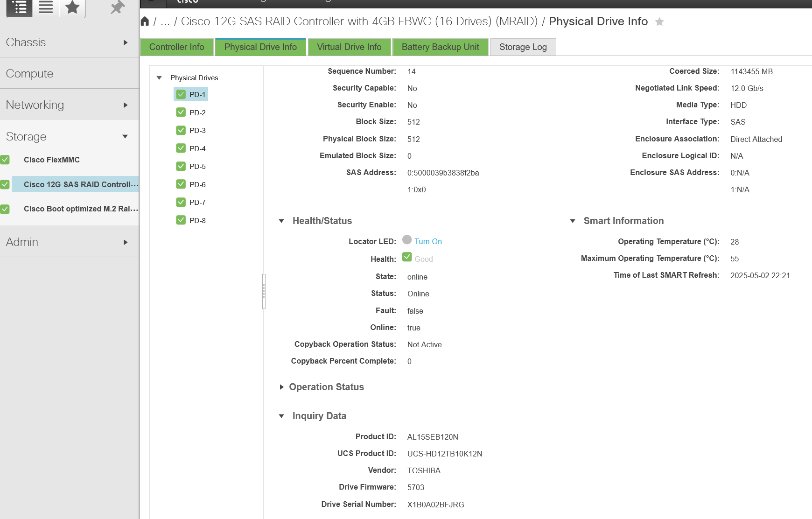Click the PD-6 green status icon

click(x=181, y=184)
